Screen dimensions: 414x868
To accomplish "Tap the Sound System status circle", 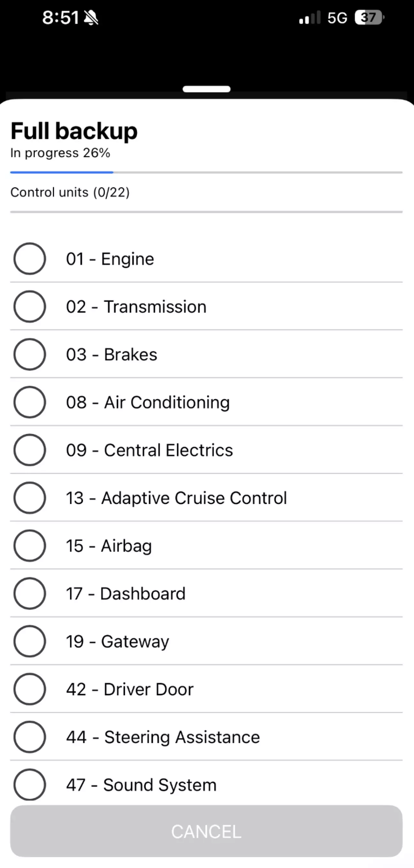I will [x=30, y=785].
